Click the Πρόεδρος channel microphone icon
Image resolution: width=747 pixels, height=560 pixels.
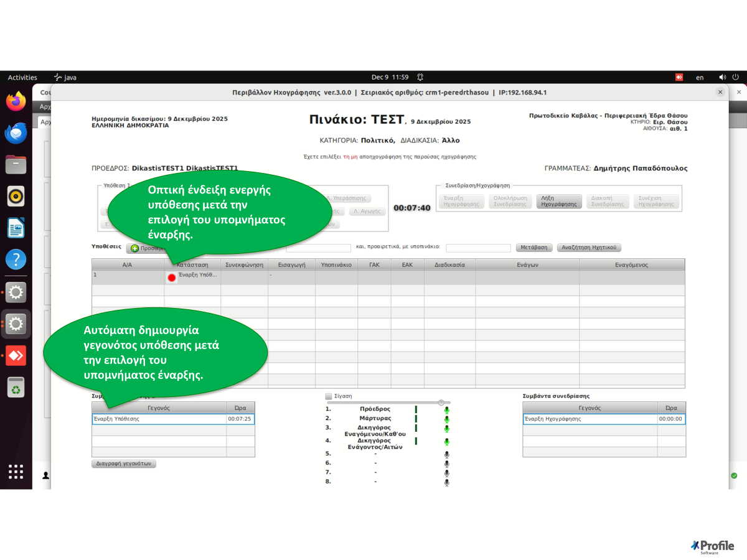tap(446, 410)
